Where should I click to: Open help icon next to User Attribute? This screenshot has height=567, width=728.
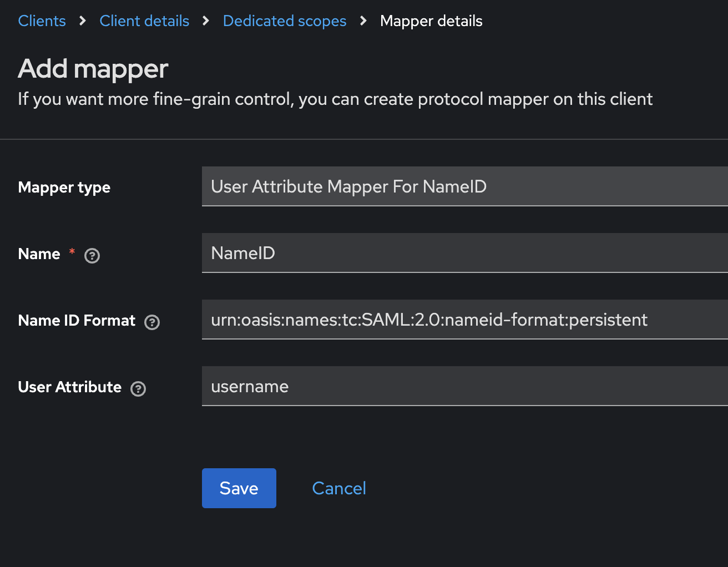[138, 389]
